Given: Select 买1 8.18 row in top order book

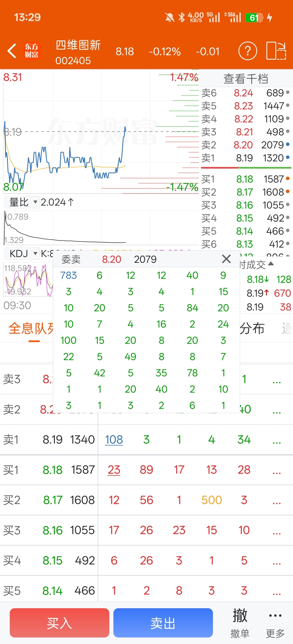Looking at the screenshot, I should (x=246, y=179).
